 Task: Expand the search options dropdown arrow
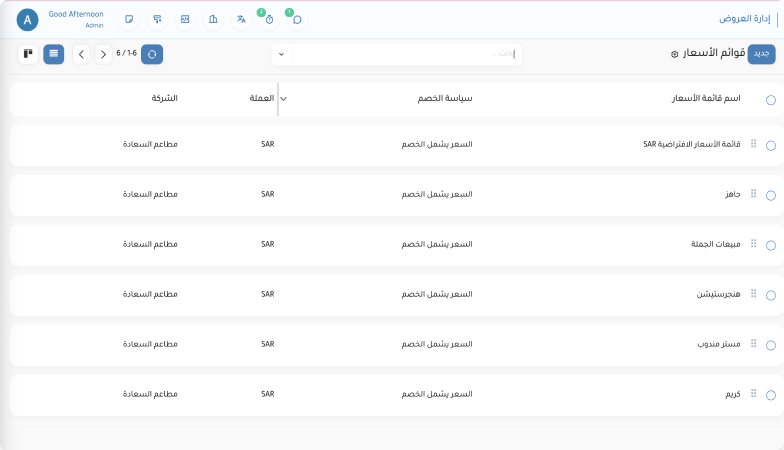pos(281,54)
